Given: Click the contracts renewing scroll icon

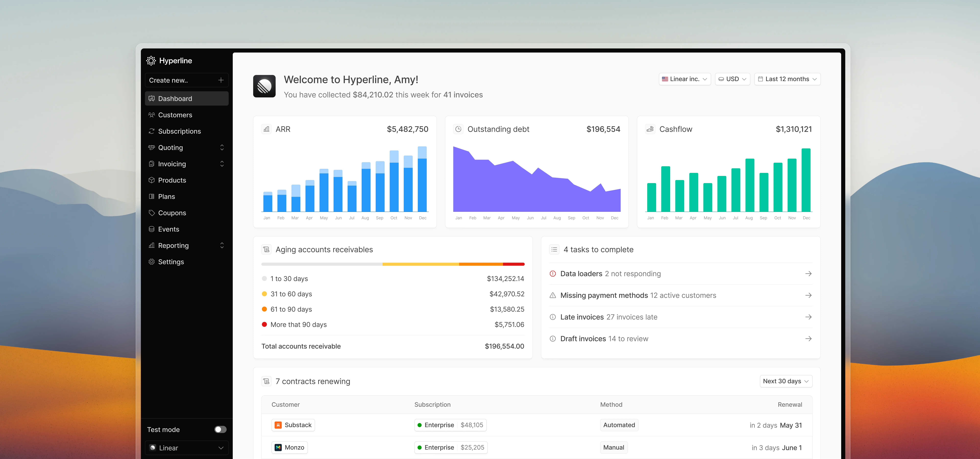Looking at the screenshot, I should click(x=266, y=381).
